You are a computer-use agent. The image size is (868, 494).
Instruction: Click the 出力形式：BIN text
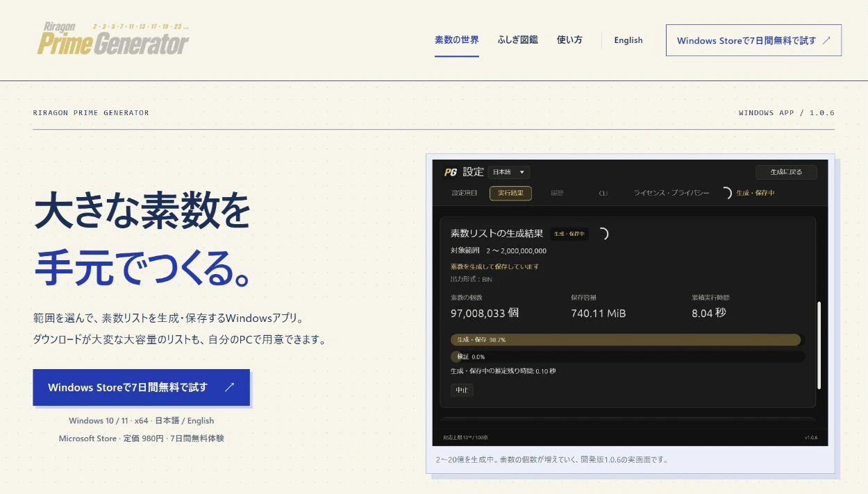coord(471,279)
